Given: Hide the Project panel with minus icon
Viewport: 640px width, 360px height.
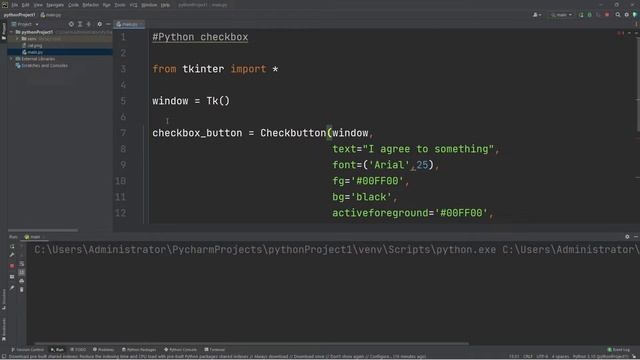Looking at the screenshot, I should click(108, 24).
